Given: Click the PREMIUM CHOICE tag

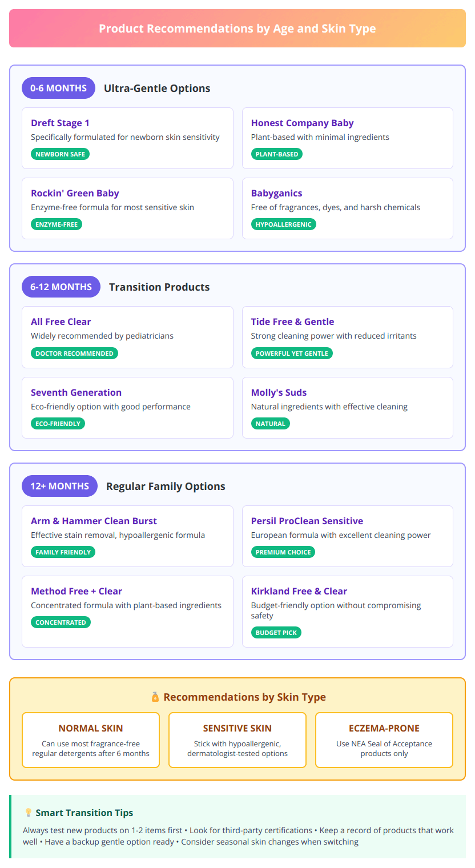Looking at the screenshot, I should tap(283, 552).
